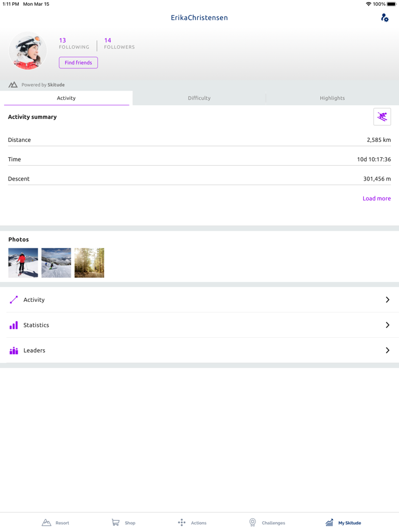Tap the Challenges label in bottom bar
The height and width of the screenshot is (532, 399).
[274, 523]
